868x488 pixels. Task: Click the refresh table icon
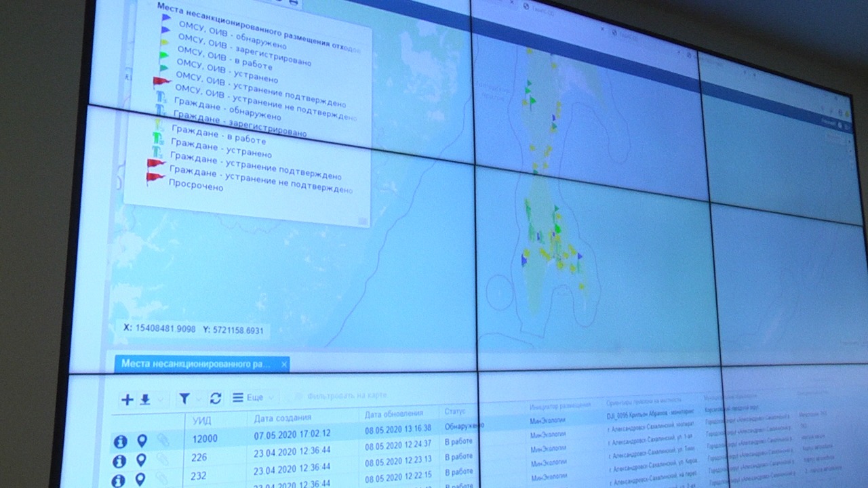[x=216, y=398]
